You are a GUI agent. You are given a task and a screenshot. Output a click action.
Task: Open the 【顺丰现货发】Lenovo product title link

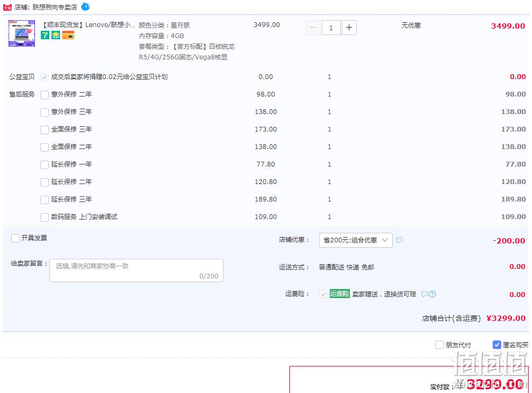coord(88,25)
